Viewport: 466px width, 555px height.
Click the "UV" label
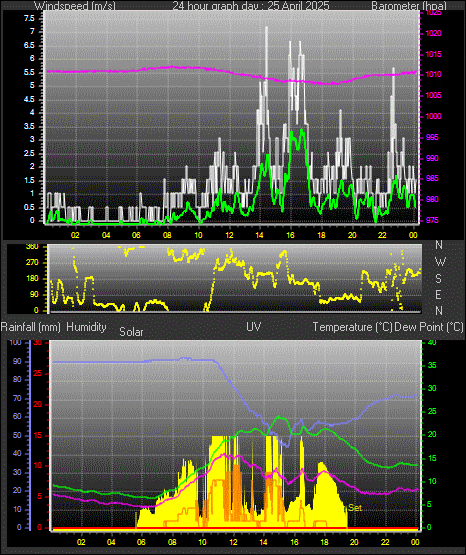click(x=254, y=327)
